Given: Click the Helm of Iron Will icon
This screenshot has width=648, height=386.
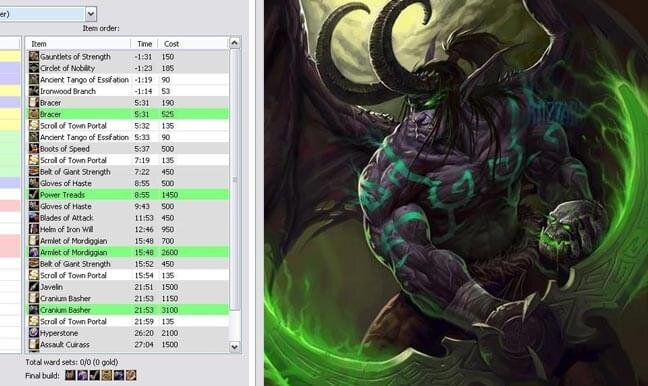Looking at the screenshot, I should point(34,229).
